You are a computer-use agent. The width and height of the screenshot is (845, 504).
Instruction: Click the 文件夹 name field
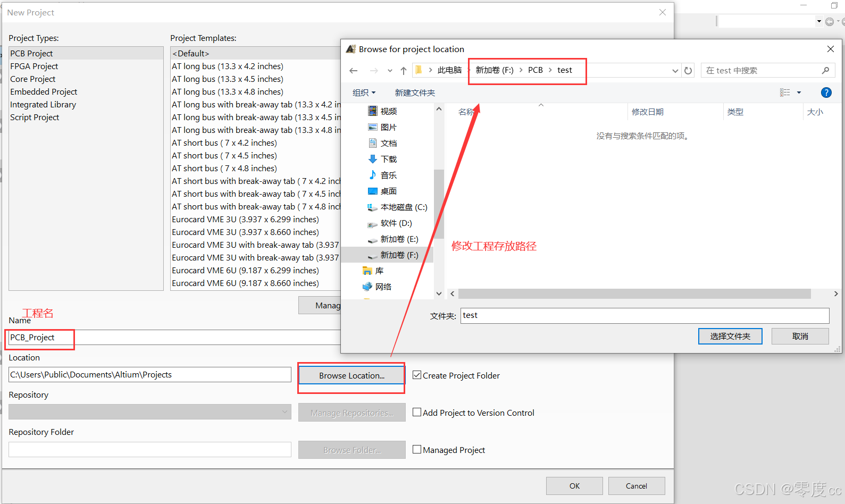[645, 315]
